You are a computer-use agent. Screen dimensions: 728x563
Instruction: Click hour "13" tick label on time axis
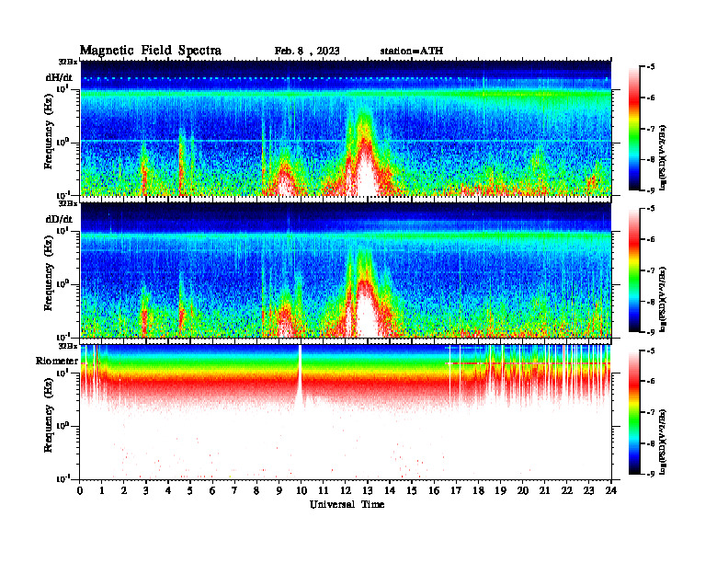point(368,490)
